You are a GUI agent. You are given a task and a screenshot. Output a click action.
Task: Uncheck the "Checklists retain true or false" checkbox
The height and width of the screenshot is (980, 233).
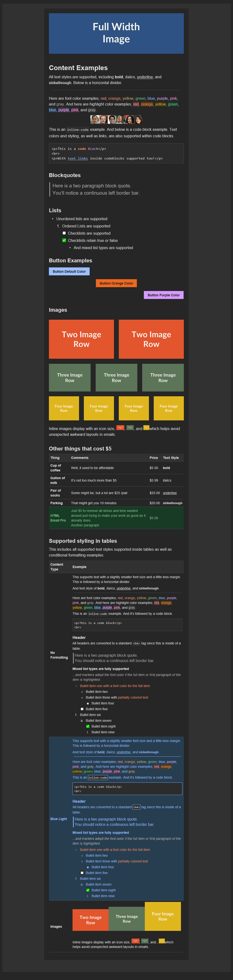[64, 240]
